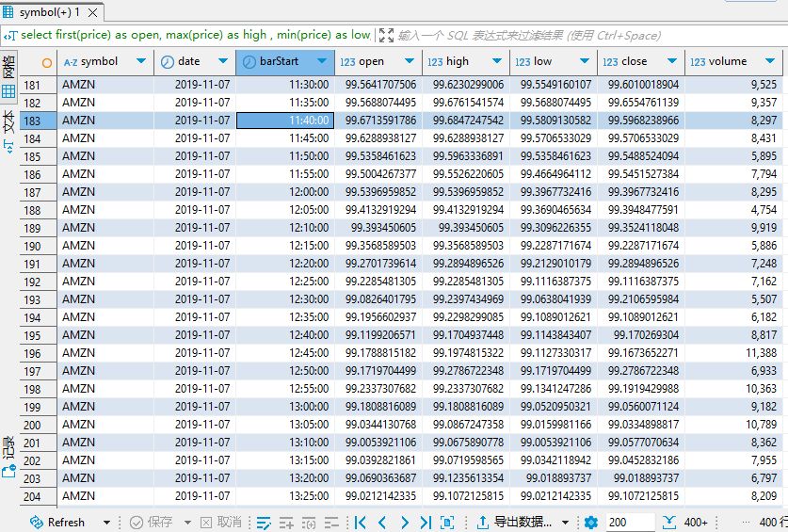Expand the Refresh button dropdown arrow
This screenshot has width=788, height=532.
(106, 523)
